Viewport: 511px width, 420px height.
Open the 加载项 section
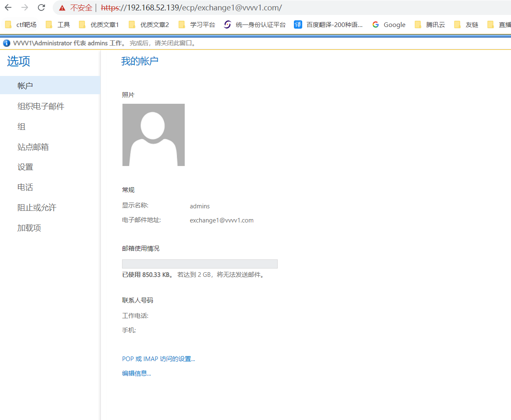(x=29, y=228)
